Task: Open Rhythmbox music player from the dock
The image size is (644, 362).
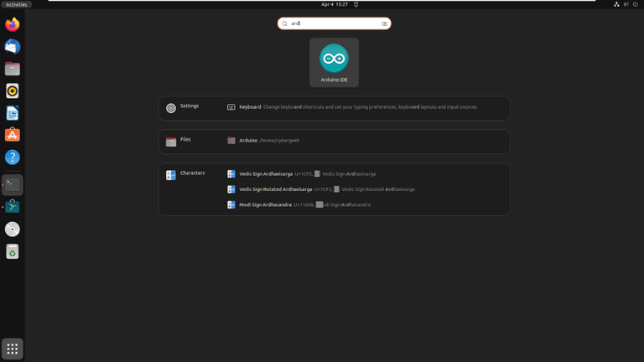Action: 13,91
